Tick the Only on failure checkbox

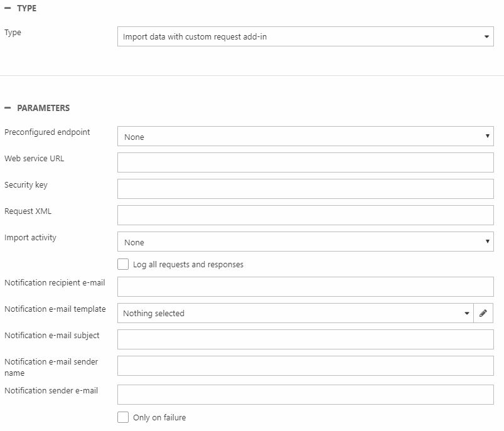coord(123,417)
